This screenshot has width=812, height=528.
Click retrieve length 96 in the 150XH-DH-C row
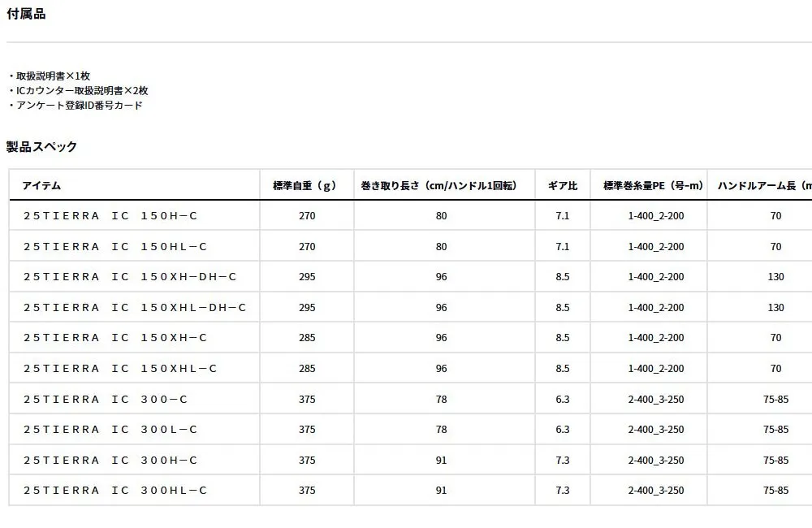[441, 277]
